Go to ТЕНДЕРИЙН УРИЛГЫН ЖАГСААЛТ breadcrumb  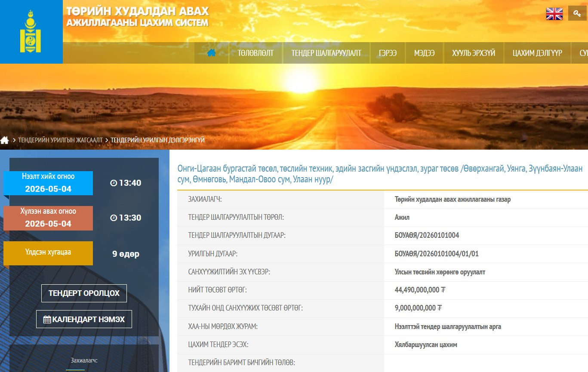click(60, 140)
